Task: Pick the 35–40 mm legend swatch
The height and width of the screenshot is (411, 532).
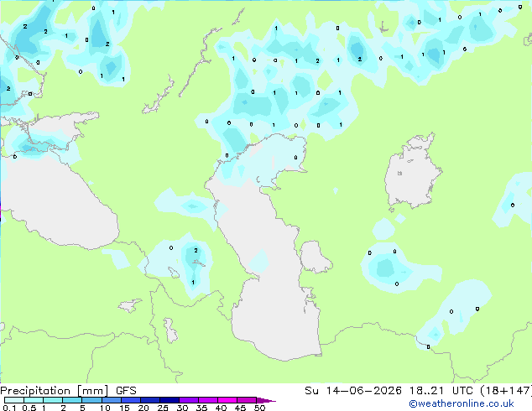Action: [207, 400]
